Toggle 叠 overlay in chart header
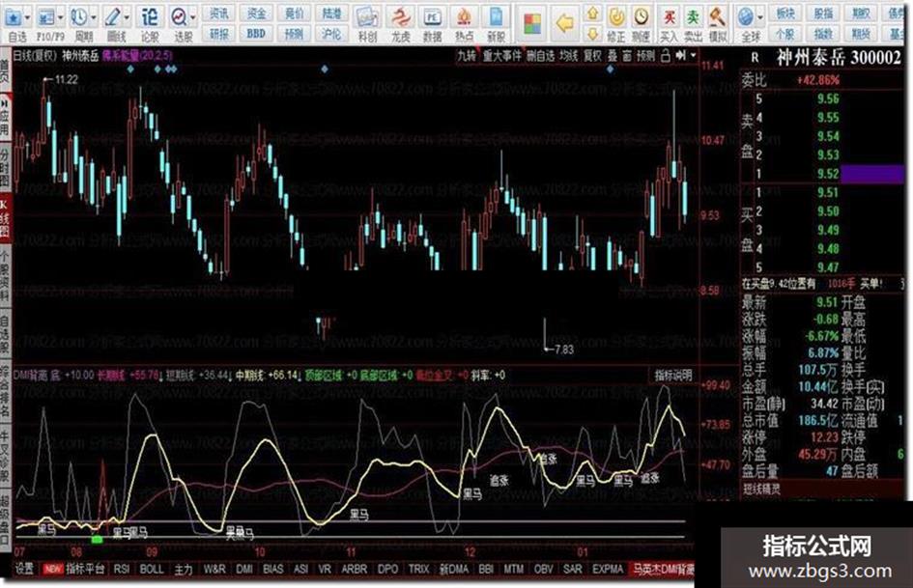Viewport: 913px width, 588px height. (612, 56)
